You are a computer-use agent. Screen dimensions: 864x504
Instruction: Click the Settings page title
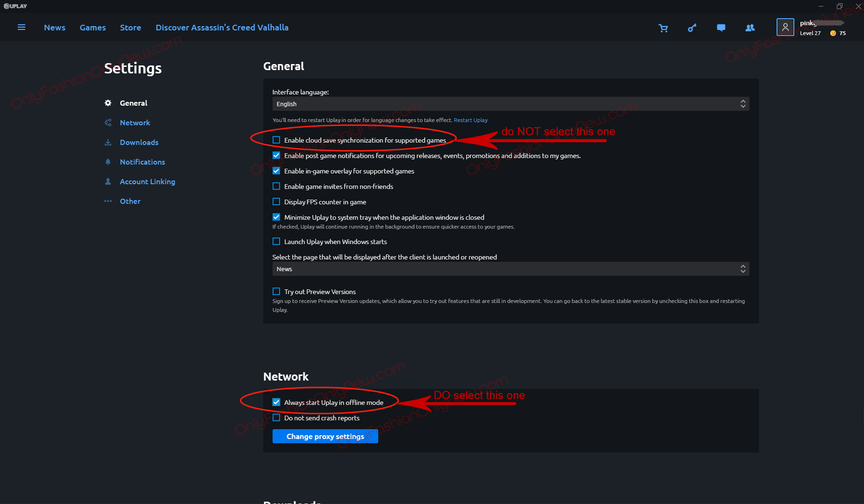(x=133, y=68)
